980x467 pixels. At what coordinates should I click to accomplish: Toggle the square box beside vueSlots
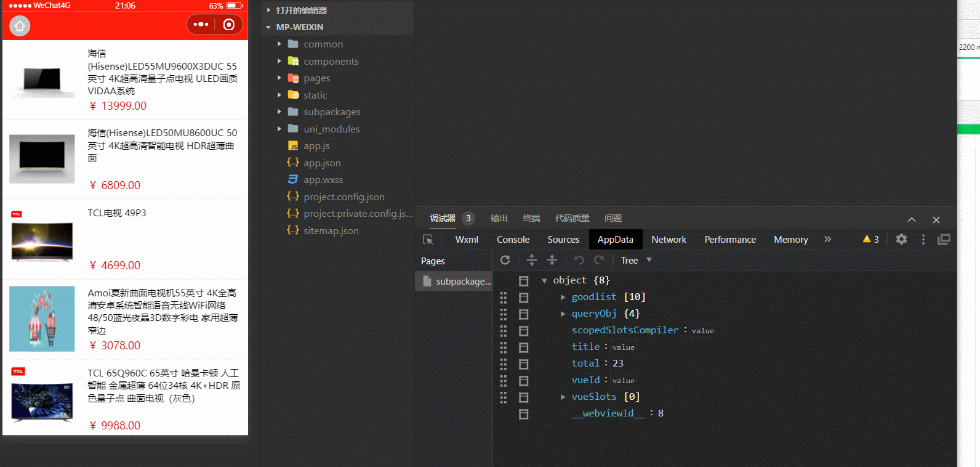pyautogui.click(x=524, y=397)
